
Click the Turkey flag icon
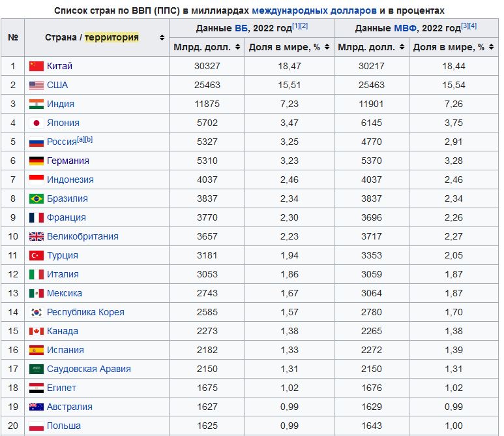tap(36, 255)
